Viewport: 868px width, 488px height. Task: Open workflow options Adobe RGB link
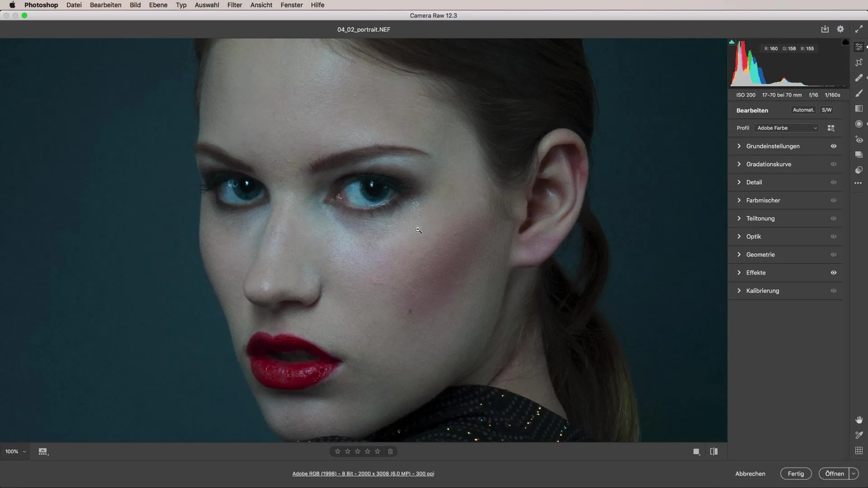(363, 474)
